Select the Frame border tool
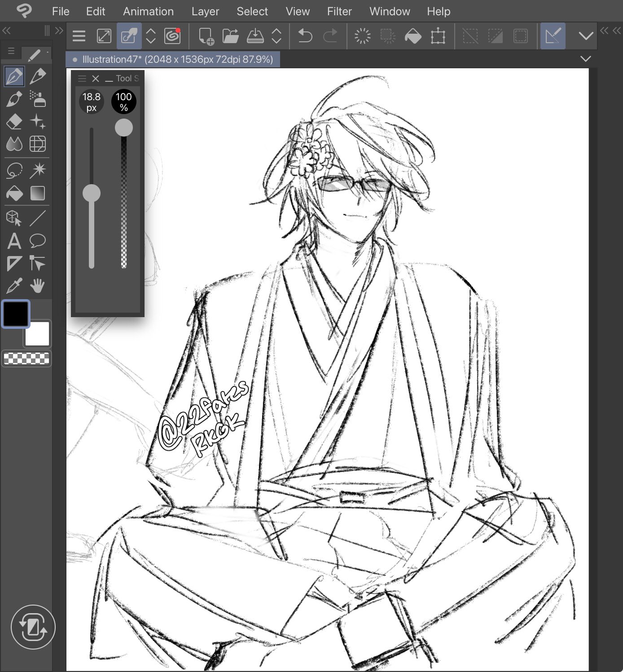Image resolution: width=623 pixels, height=672 pixels. point(14,263)
